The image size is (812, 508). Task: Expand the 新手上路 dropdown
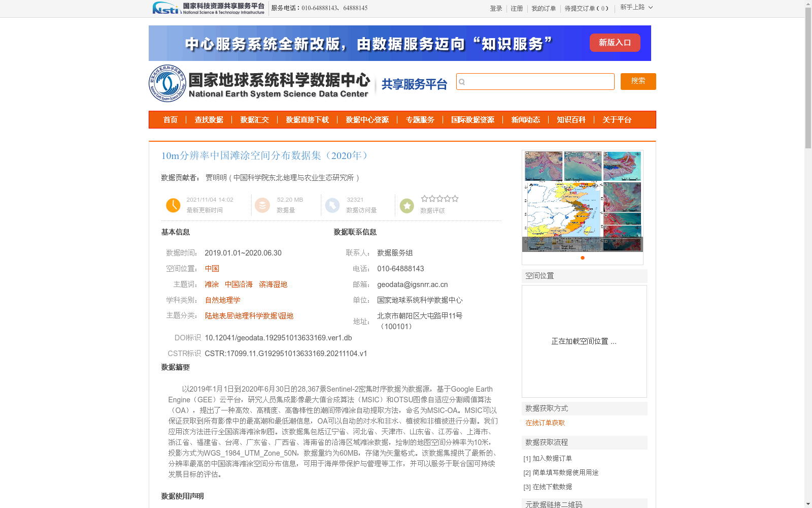click(636, 7)
